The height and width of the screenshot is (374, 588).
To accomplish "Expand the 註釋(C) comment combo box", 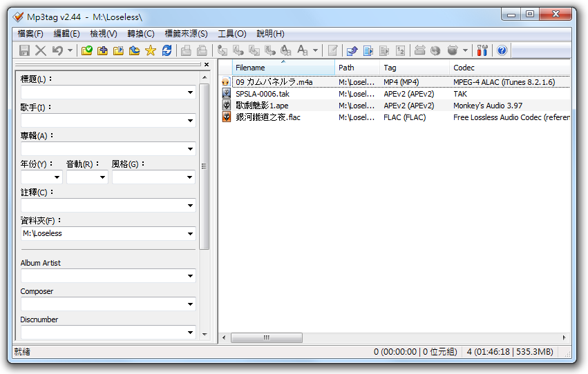I will coord(190,206).
